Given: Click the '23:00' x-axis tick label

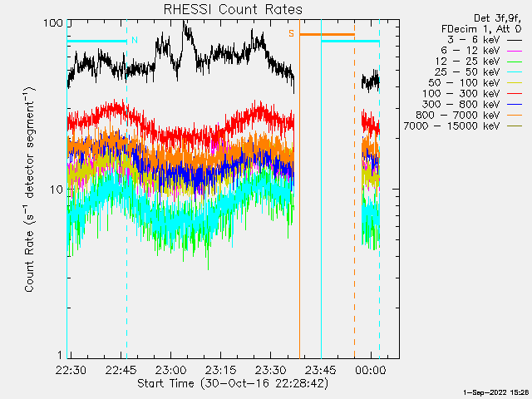Looking at the screenshot, I should pyautogui.click(x=170, y=370).
